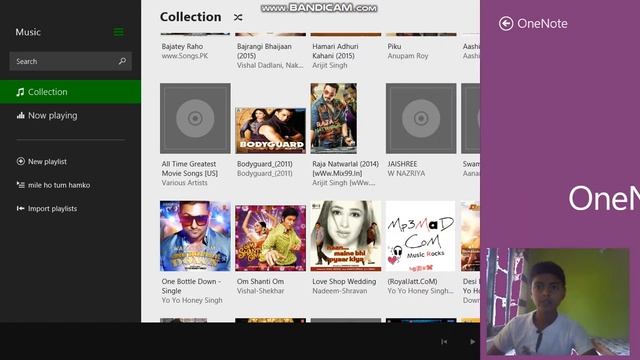This screenshot has width=640, height=360.
Task: Click W NAZRIYA artist text
Action: 406,173
